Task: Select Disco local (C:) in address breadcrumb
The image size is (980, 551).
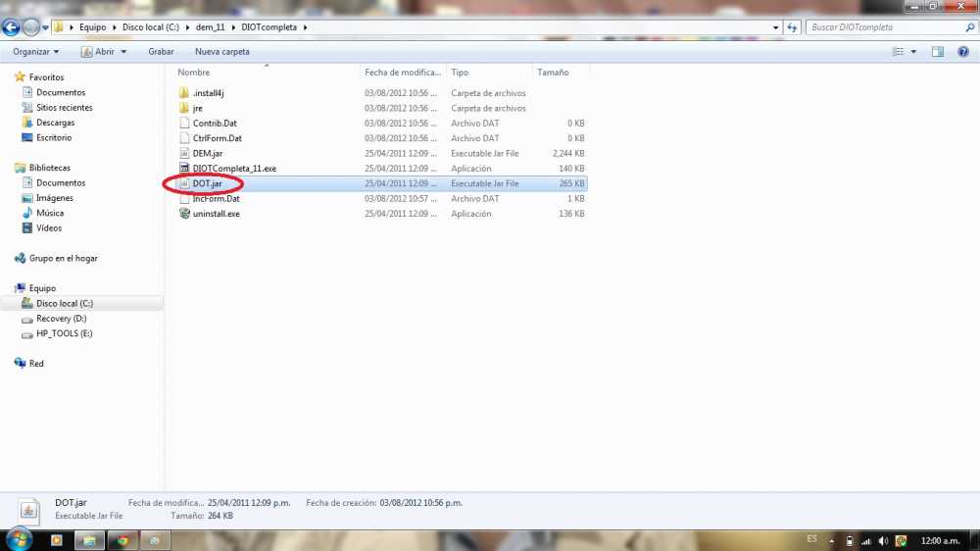Action: coord(151,27)
